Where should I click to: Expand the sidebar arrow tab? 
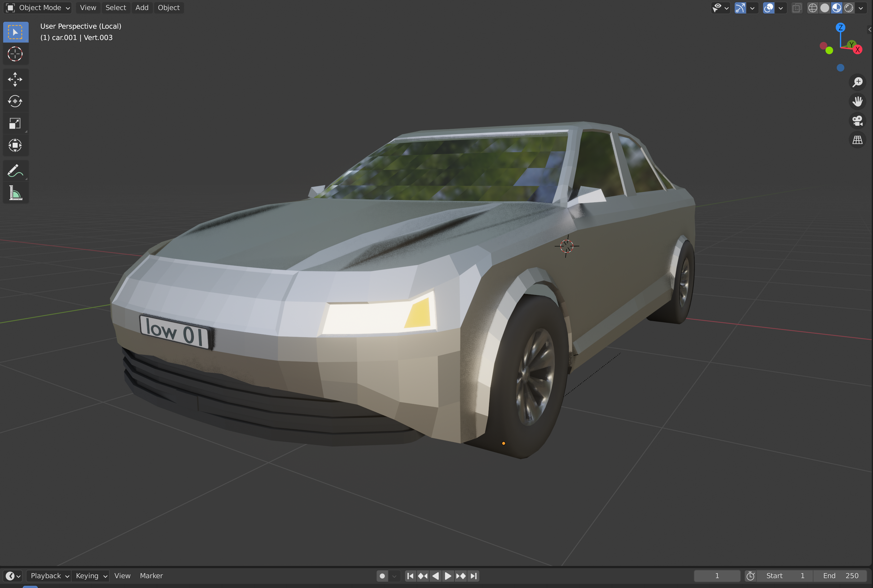click(x=870, y=29)
